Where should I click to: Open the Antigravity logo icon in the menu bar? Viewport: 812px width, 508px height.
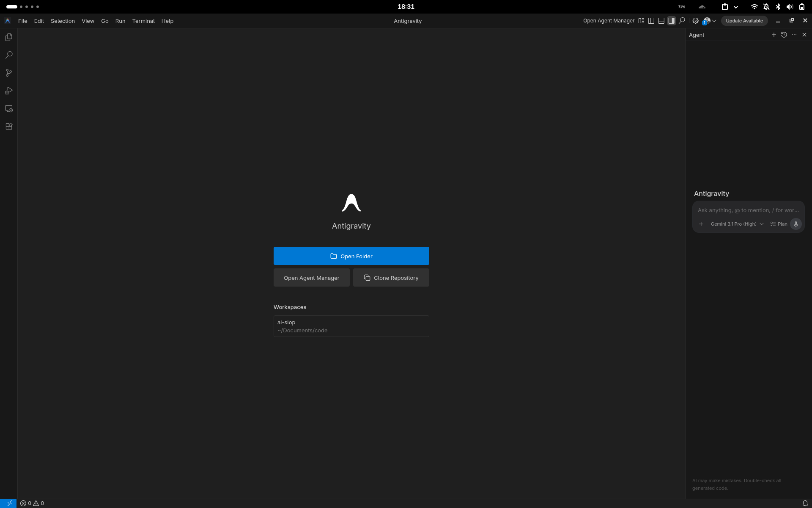(x=8, y=21)
